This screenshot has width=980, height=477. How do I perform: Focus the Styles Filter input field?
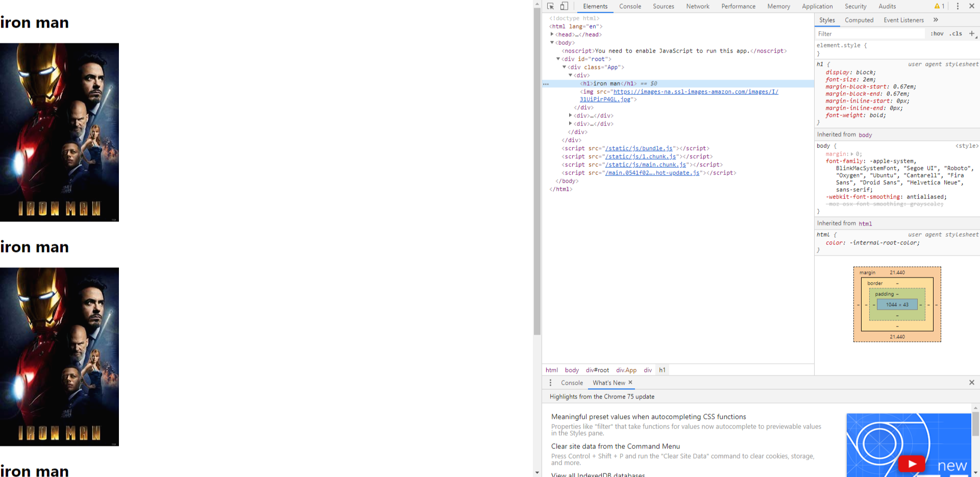pos(870,34)
